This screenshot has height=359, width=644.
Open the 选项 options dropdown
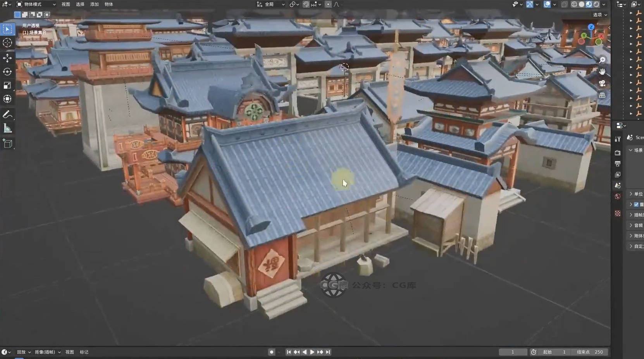click(600, 15)
